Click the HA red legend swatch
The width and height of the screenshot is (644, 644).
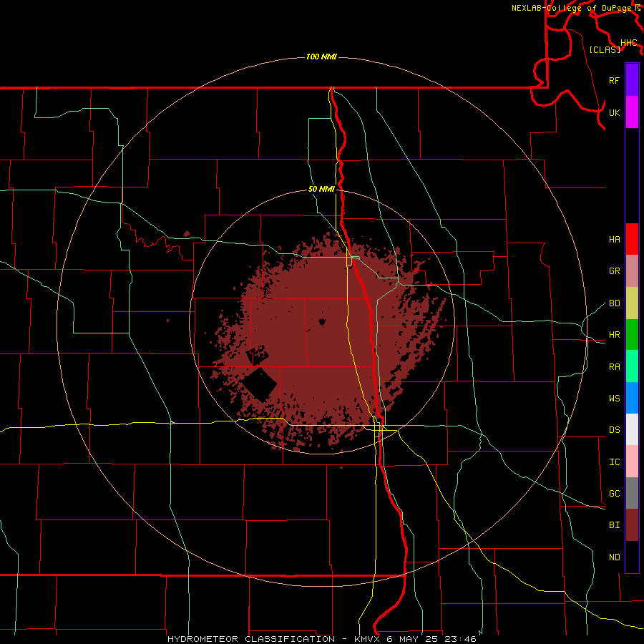[x=632, y=239]
